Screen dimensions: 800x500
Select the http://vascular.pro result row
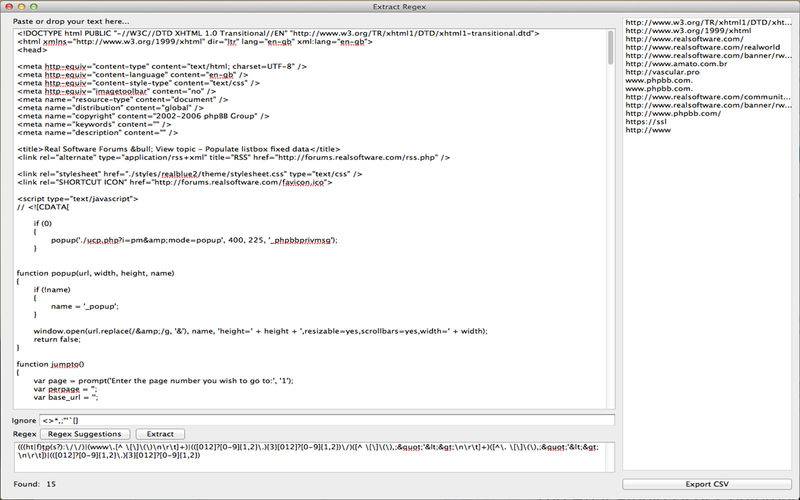(662, 72)
